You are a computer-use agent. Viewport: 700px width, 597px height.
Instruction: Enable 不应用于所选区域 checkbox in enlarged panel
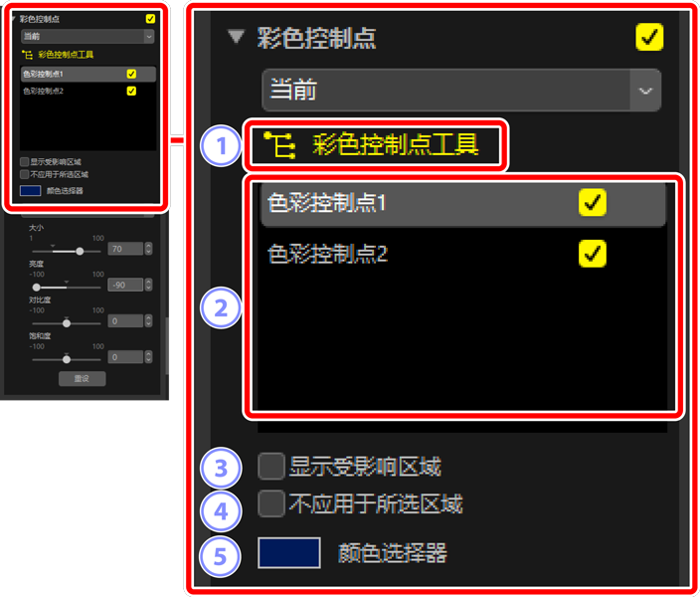271,503
